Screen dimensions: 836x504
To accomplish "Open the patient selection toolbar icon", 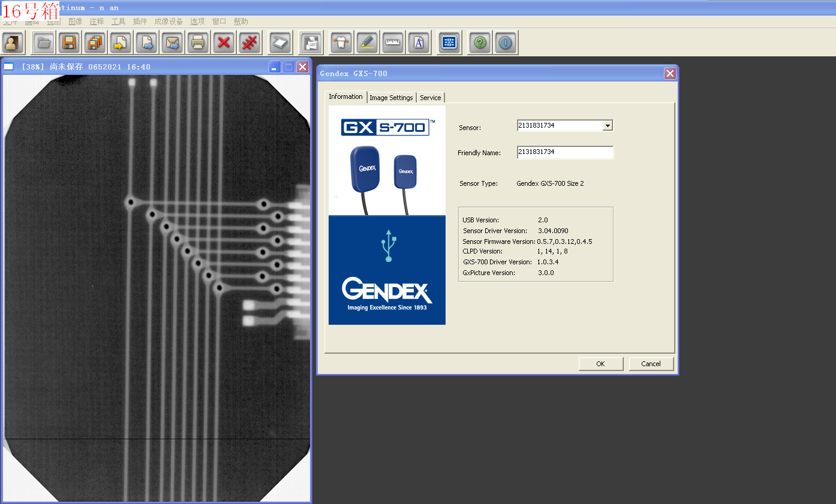I will pyautogui.click(x=13, y=43).
